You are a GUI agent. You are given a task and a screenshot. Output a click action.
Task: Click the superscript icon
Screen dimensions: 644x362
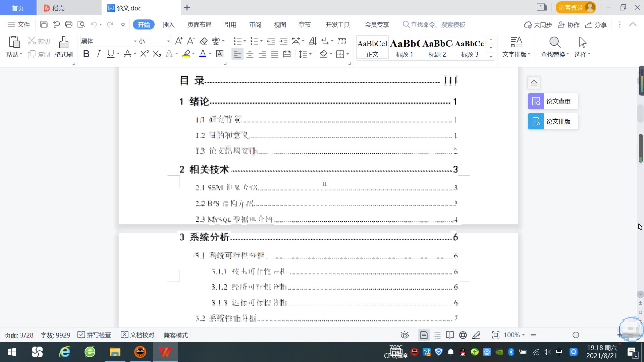(x=144, y=54)
